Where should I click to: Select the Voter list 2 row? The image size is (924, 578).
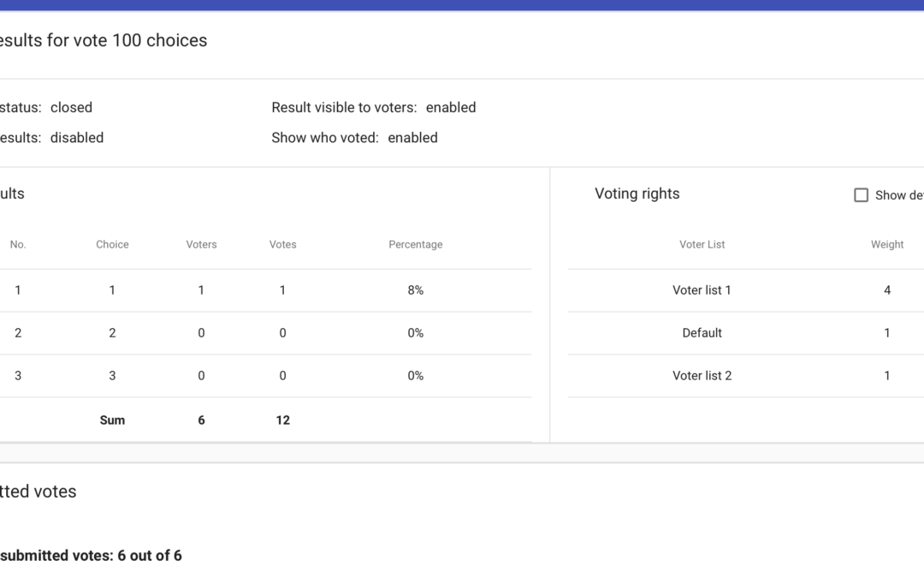pos(702,376)
